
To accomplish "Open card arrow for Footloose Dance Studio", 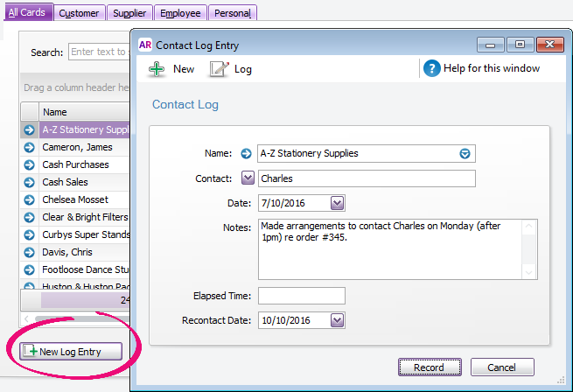I will (x=29, y=269).
